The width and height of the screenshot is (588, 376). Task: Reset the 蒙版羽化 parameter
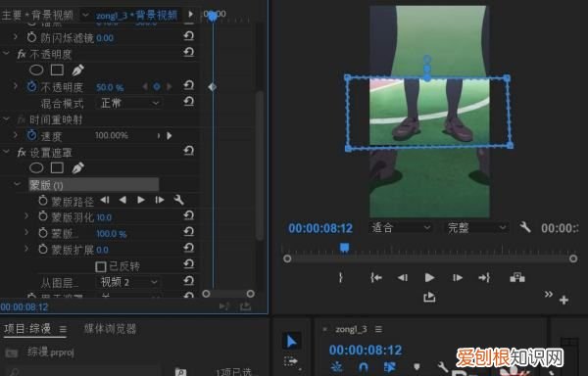(188, 215)
